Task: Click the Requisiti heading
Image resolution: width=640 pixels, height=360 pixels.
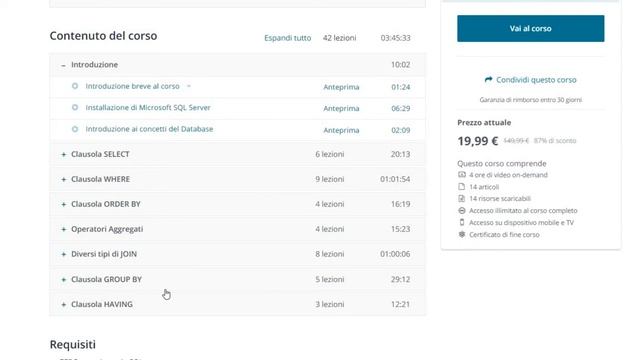Action: (x=73, y=344)
